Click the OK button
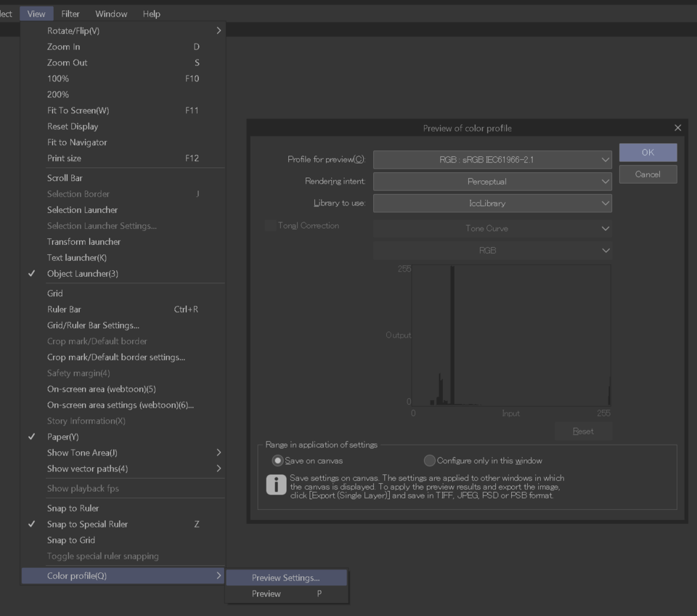 648,153
